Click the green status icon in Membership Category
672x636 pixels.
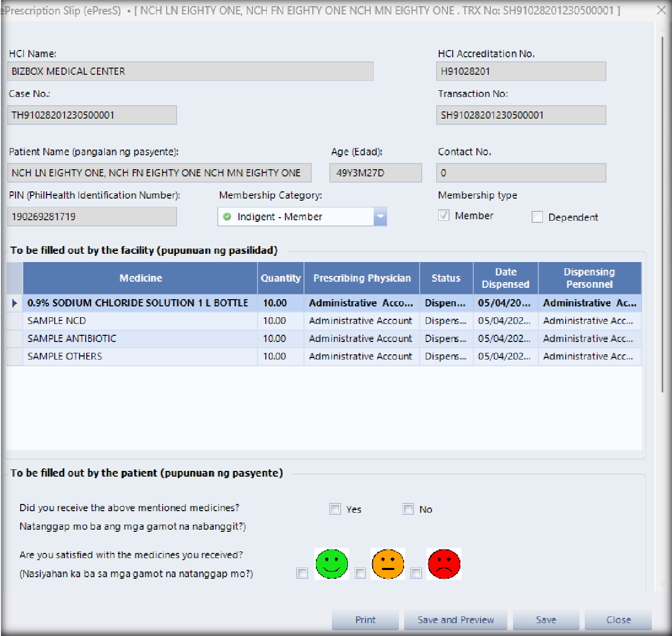click(x=227, y=217)
